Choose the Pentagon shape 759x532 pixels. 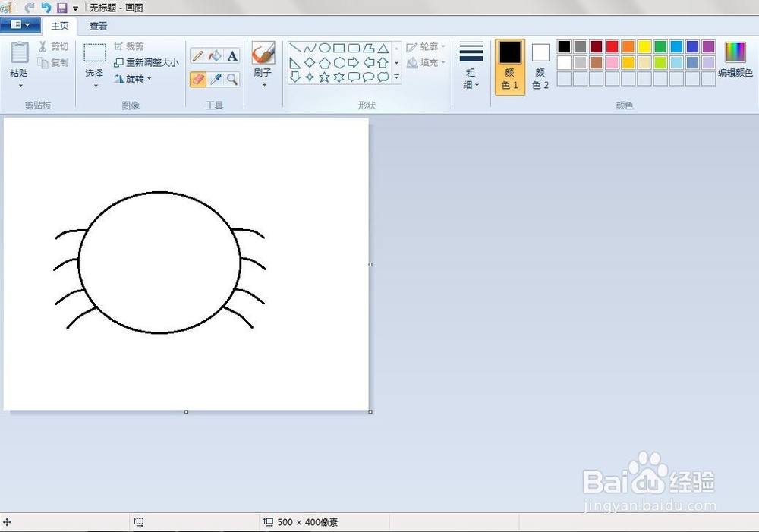tap(325, 62)
